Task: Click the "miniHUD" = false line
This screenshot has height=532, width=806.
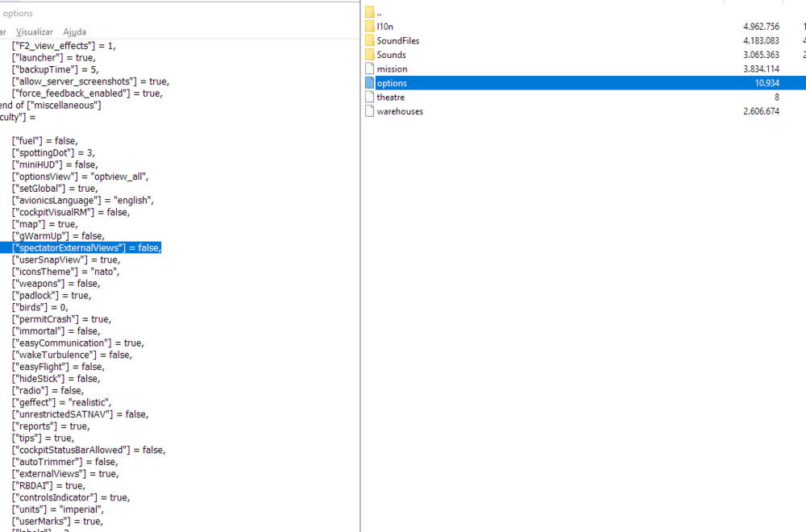Action: tap(55, 164)
